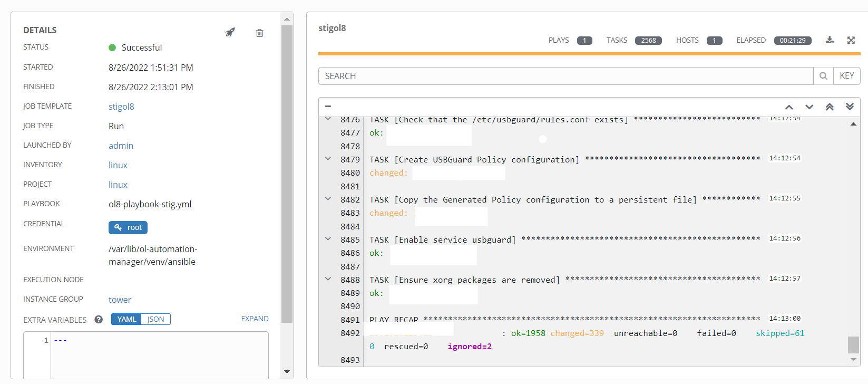
Task: Click the output search field
Action: pos(565,76)
